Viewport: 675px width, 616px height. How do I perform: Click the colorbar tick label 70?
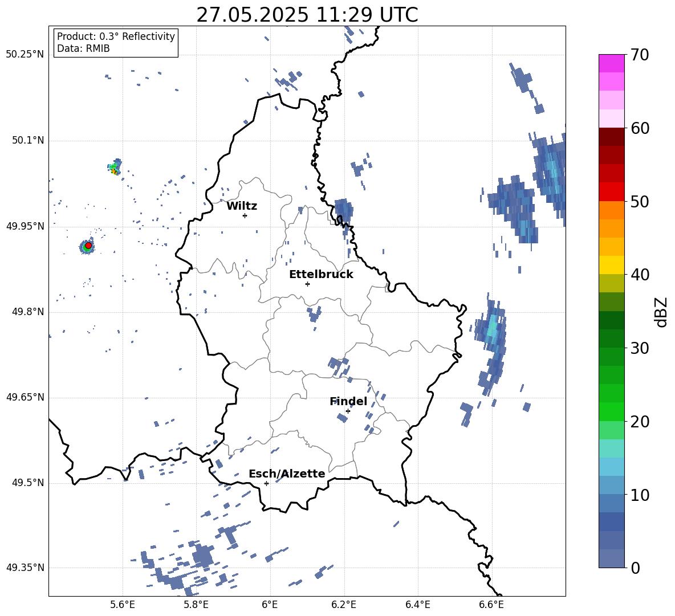(639, 55)
